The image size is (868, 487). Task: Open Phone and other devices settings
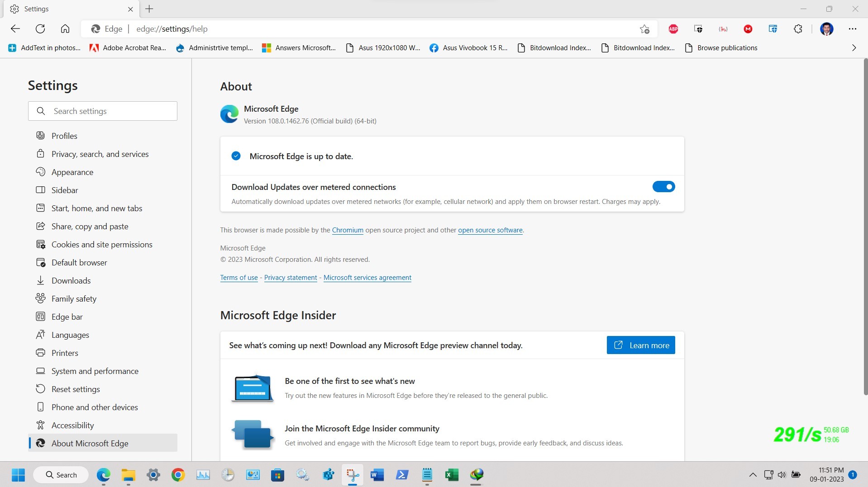pos(103,407)
